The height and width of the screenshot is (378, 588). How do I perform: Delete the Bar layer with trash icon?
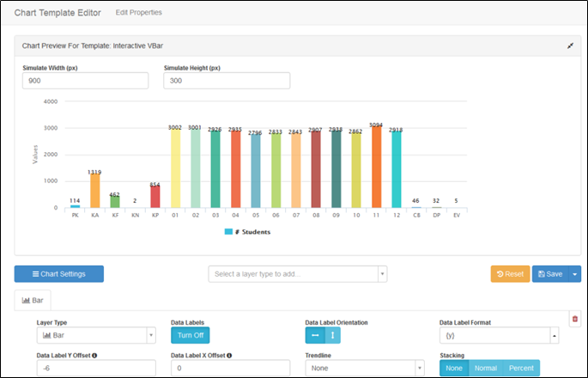point(574,319)
